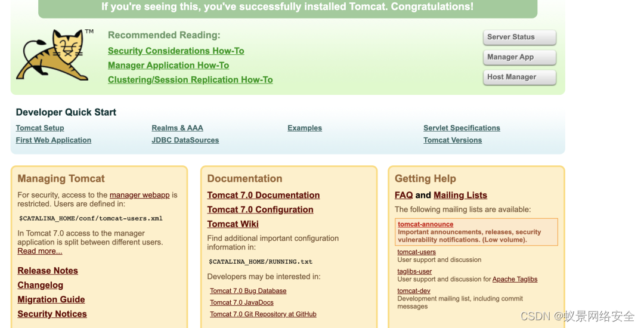Image resolution: width=644 pixels, height=328 pixels.
Task: Open the Tomcat Wiki
Action: coord(233,224)
